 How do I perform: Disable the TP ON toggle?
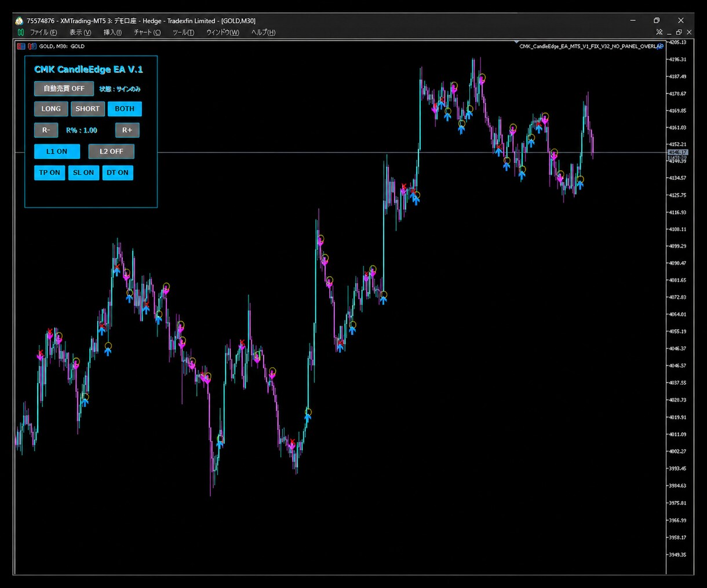[49, 173]
